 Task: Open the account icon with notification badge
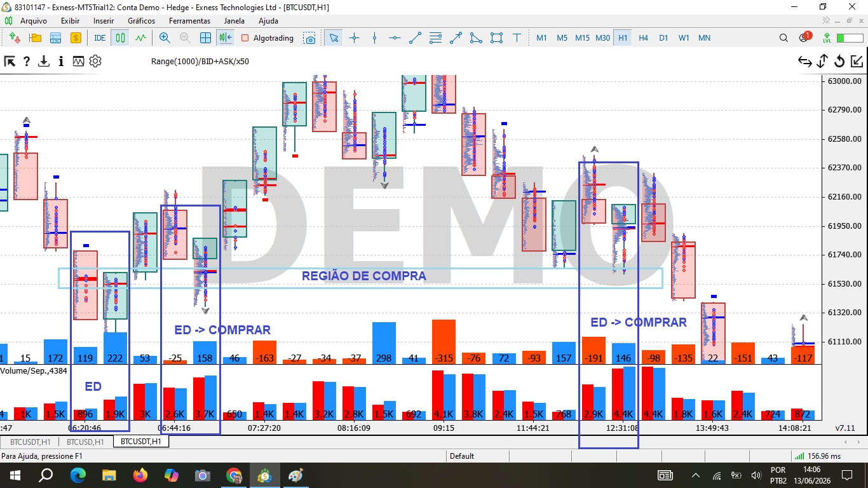804,37
